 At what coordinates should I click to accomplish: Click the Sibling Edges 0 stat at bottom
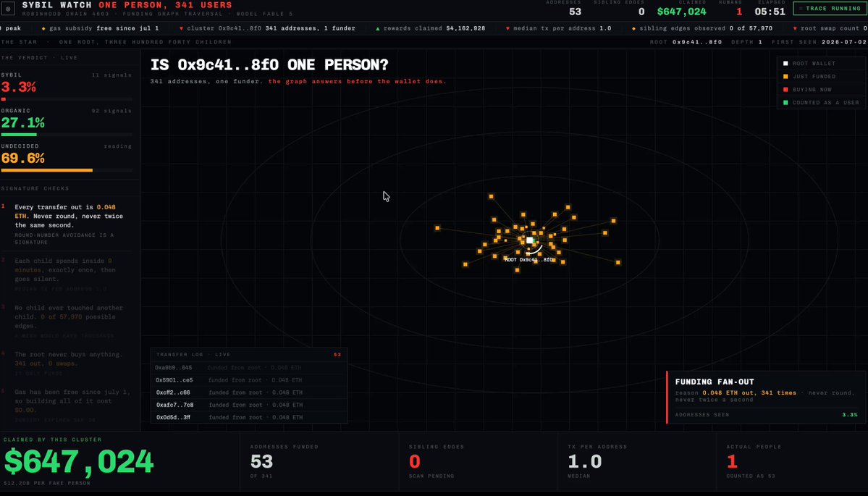coord(415,462)
